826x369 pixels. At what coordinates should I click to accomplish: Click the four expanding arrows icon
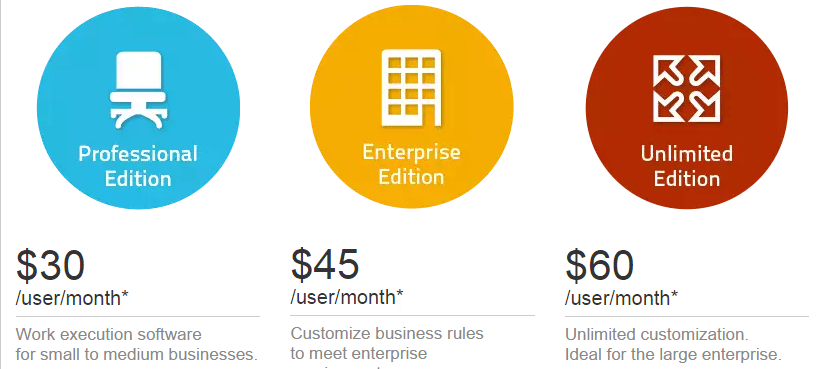pos(686,88)
